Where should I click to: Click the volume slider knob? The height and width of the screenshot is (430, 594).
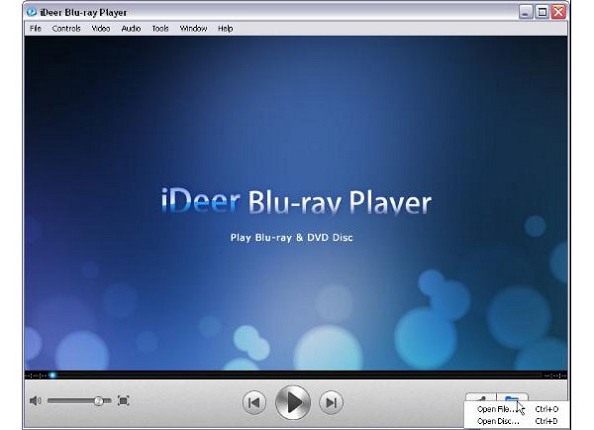click(x=98, y=400)
